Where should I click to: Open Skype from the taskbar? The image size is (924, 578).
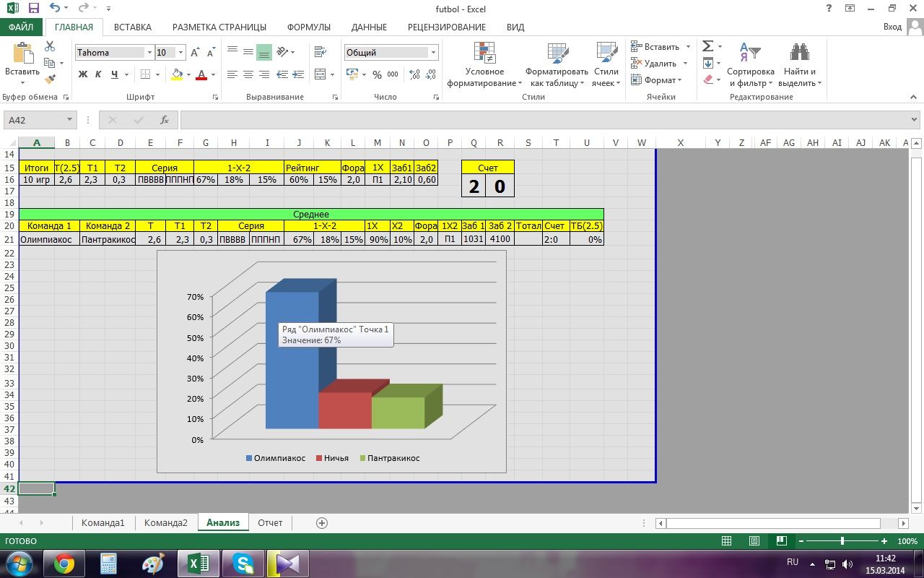tap(243, 564)
